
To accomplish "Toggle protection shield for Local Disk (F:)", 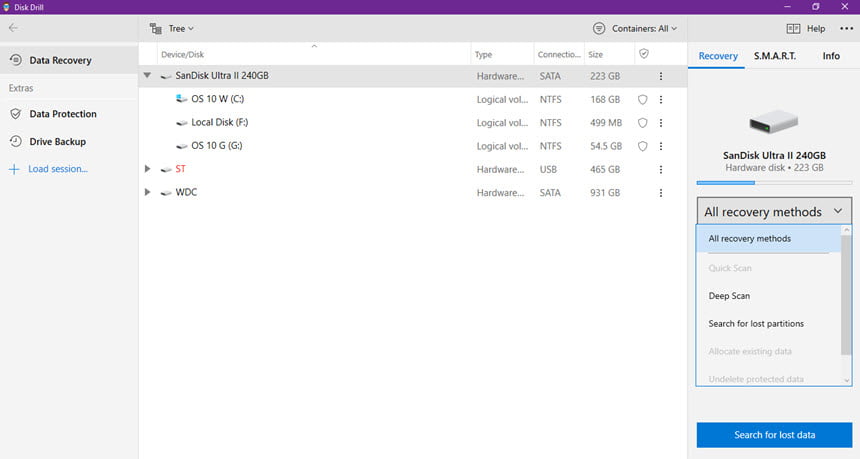I will click(642, 123).
